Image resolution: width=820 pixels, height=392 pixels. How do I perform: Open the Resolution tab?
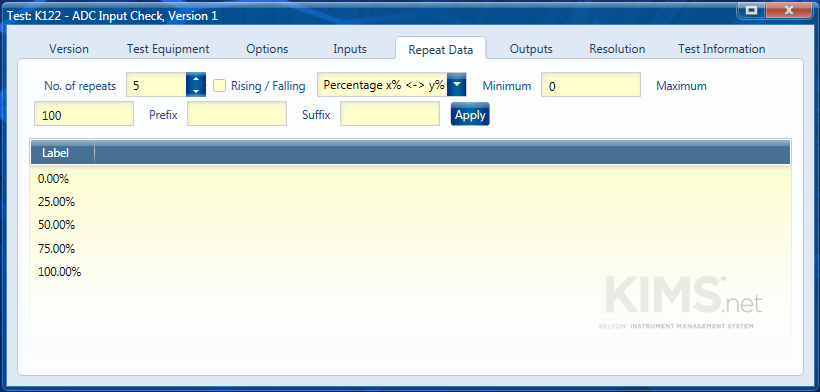pos(617,49)
